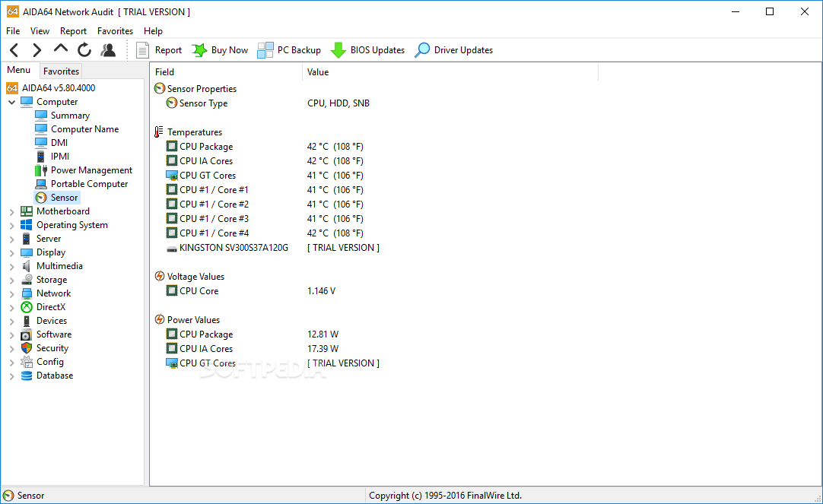Expand the Operating System node
The height and width of the screenshot is (504, 823).
point(11,226)
